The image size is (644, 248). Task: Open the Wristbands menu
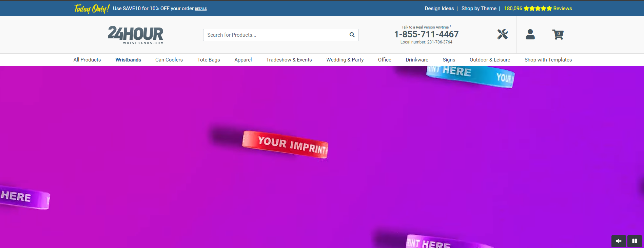click(x=128, y=60)
